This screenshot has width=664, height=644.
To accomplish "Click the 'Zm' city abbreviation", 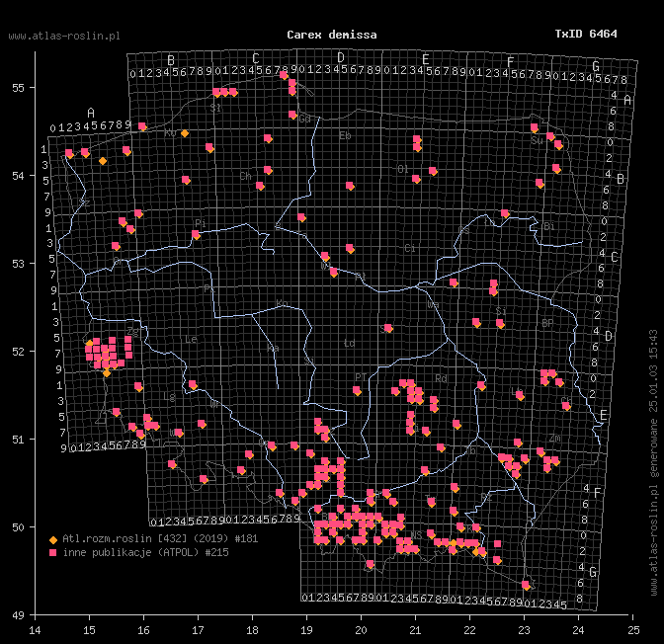I will (555, 439).
